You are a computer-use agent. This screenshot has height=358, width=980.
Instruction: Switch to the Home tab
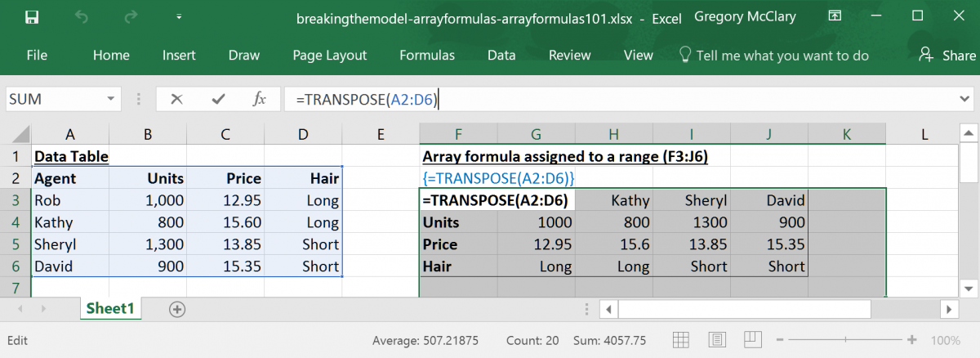point(111,56)
